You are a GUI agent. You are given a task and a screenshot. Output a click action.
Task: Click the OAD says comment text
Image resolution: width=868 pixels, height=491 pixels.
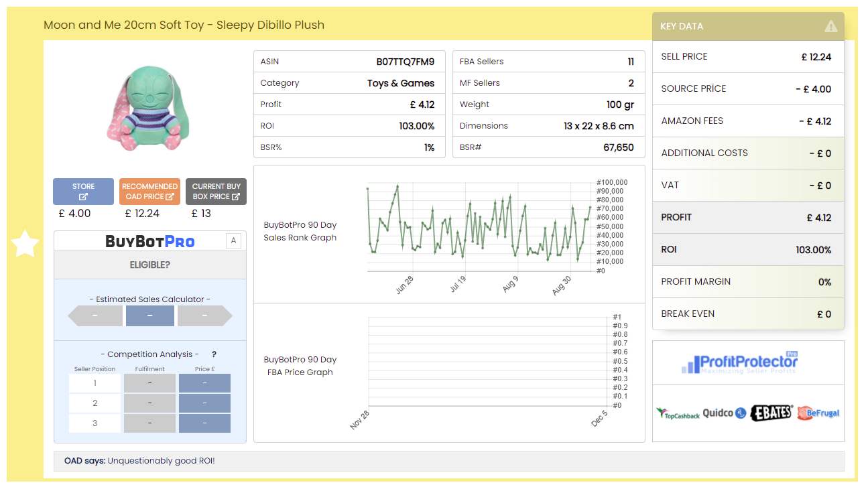pos(139,461)
